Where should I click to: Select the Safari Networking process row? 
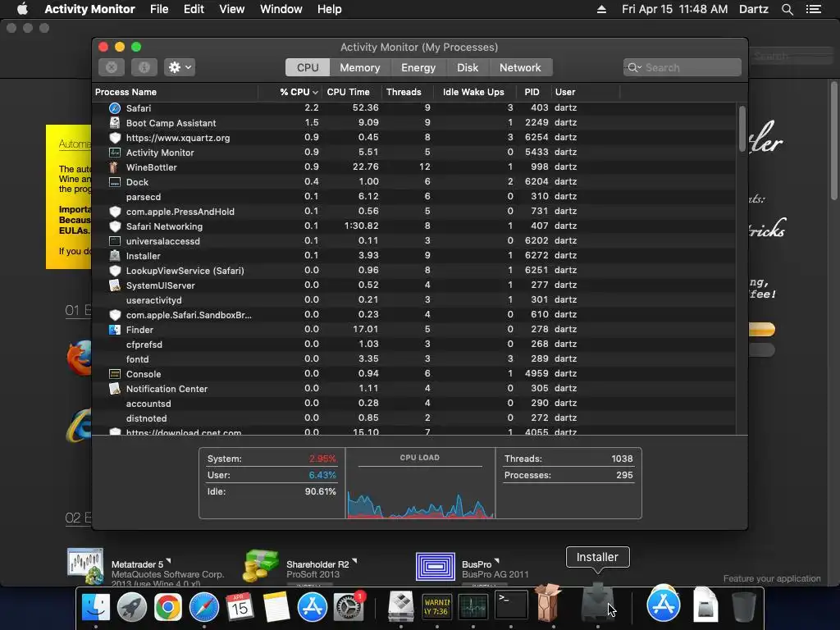tap(413, 226)
